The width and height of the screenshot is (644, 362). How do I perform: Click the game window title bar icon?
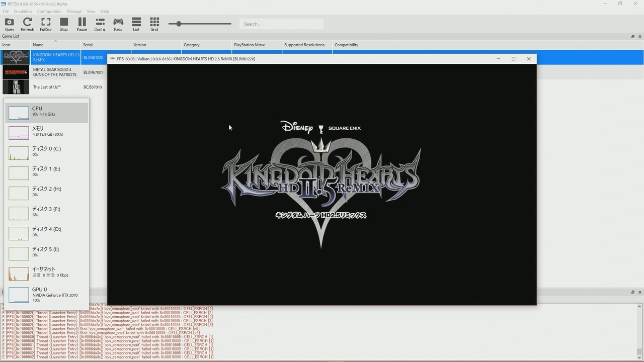[112, 59]
